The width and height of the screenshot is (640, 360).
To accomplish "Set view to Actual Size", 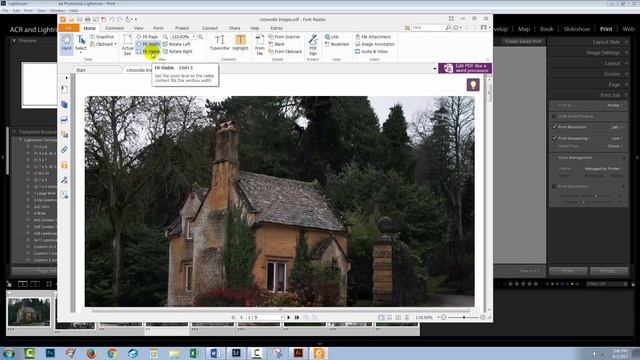I will 127,45.
